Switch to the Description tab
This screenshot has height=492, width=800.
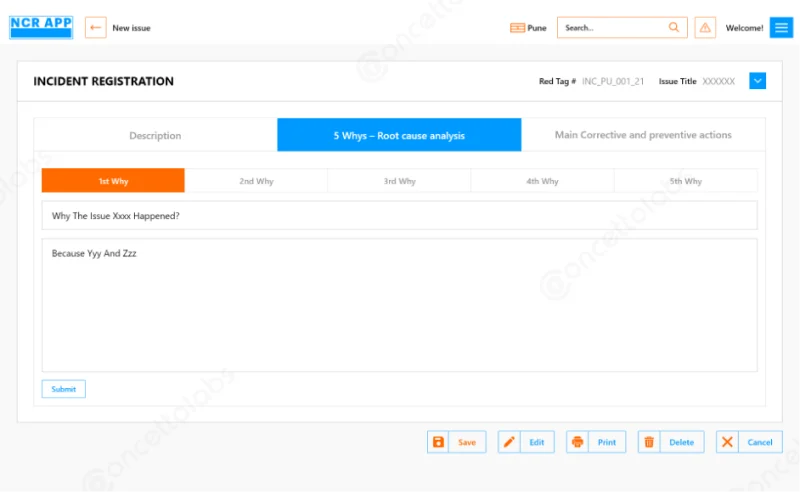(155, 135)
